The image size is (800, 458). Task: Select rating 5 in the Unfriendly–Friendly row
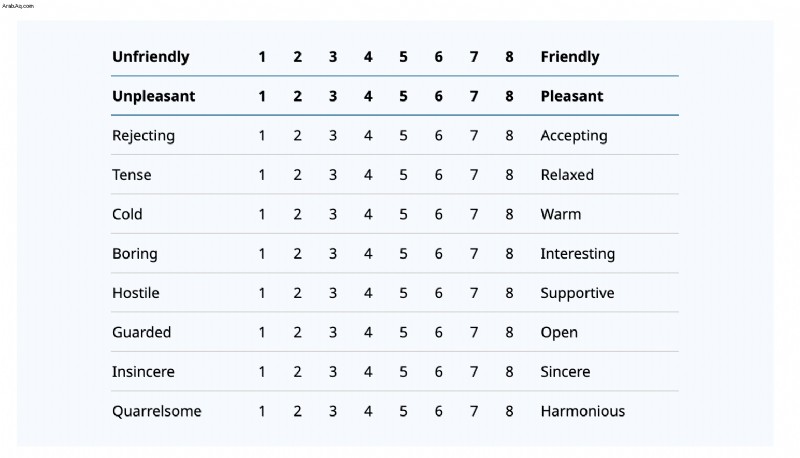(403, 57)
